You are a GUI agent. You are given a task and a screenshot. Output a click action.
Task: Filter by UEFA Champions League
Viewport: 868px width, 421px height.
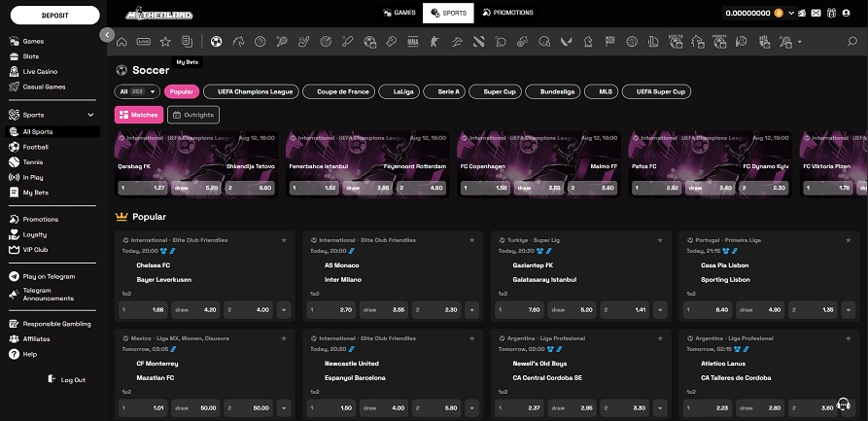point(252,92)
